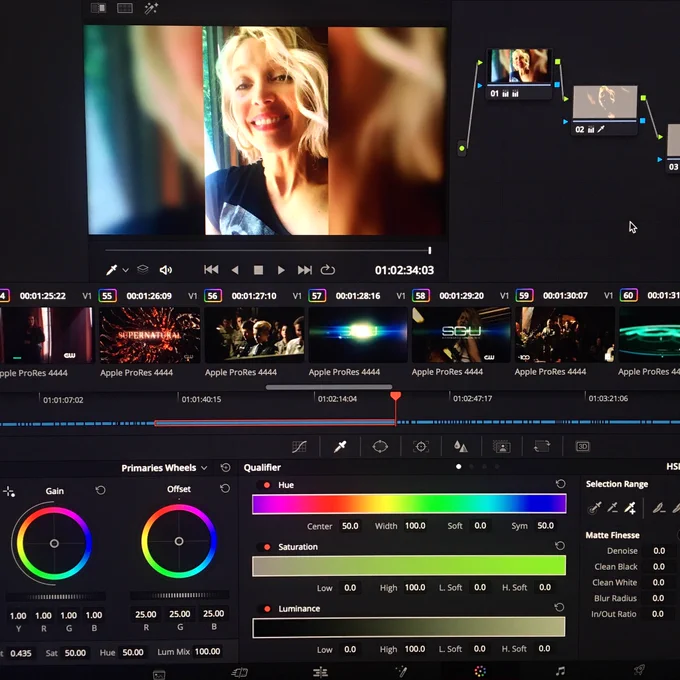Disable the Hue qualifier toggle
Screen dimensions: 680x680
click(267, 485)
